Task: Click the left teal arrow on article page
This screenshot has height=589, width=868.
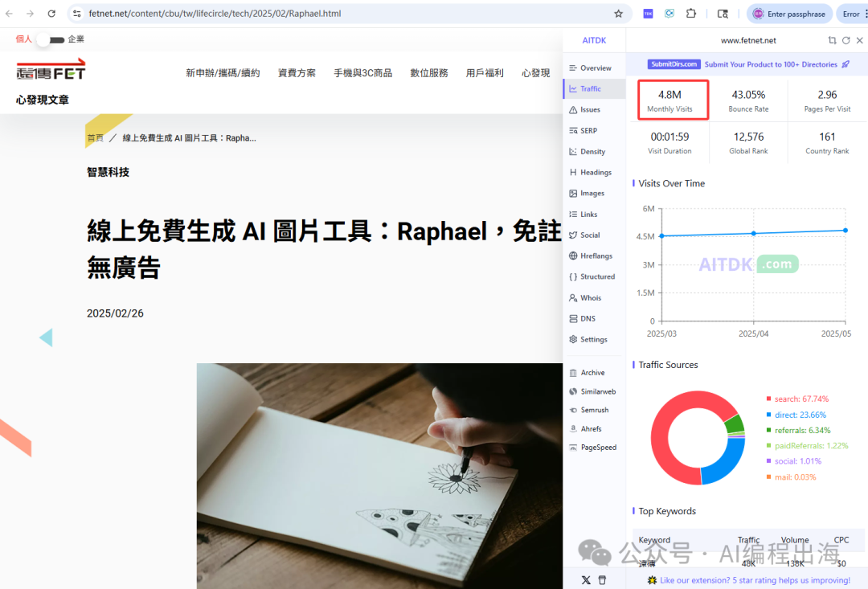Action: [46, 337]
